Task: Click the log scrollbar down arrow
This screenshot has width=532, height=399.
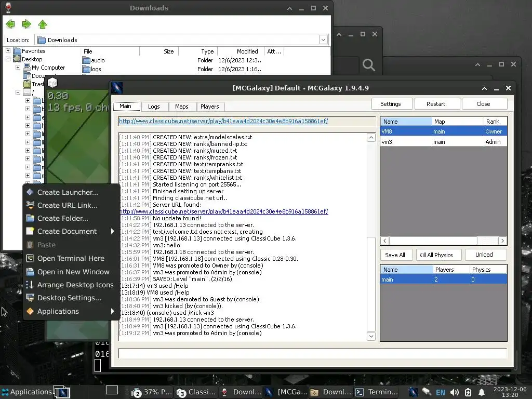Action: 371,336
